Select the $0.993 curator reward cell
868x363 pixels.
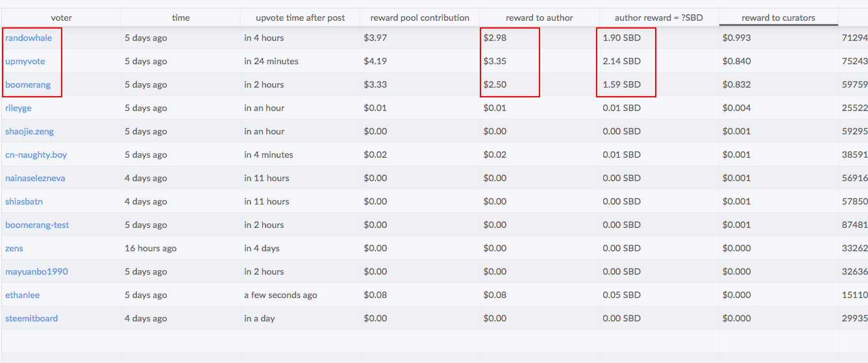[778, 38]
